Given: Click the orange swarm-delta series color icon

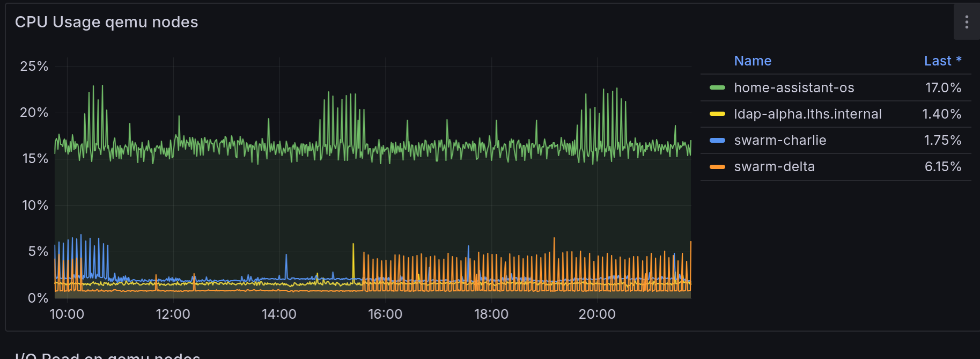Looking at the screenshot, I should point(717,167).
